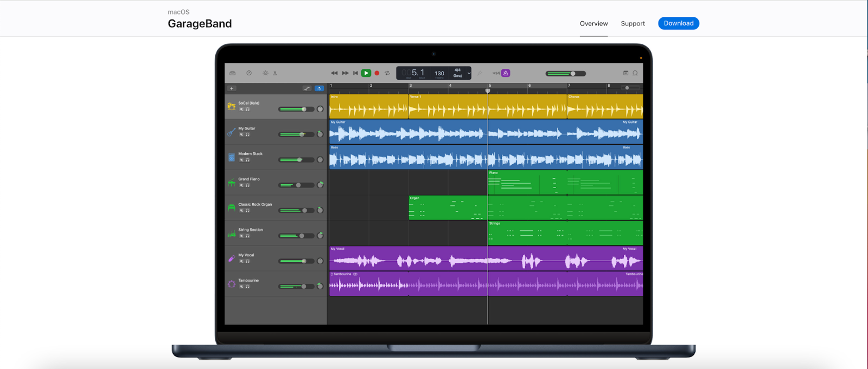This screenshot has width=868, height=369.
Task: Select the purple Tambourine audio region
Action: [x=486, y=284]
